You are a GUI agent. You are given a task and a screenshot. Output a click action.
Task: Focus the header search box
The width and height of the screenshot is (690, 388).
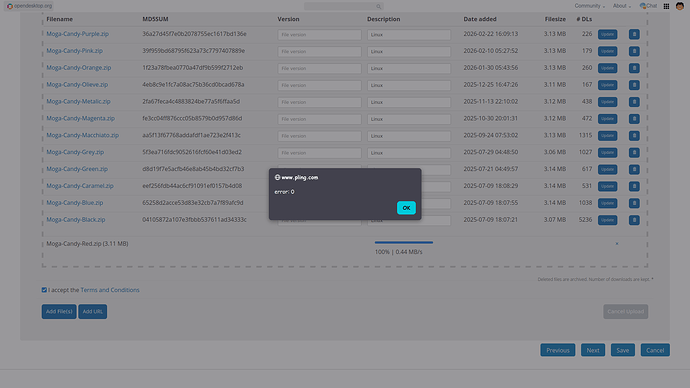coord(343,6)
